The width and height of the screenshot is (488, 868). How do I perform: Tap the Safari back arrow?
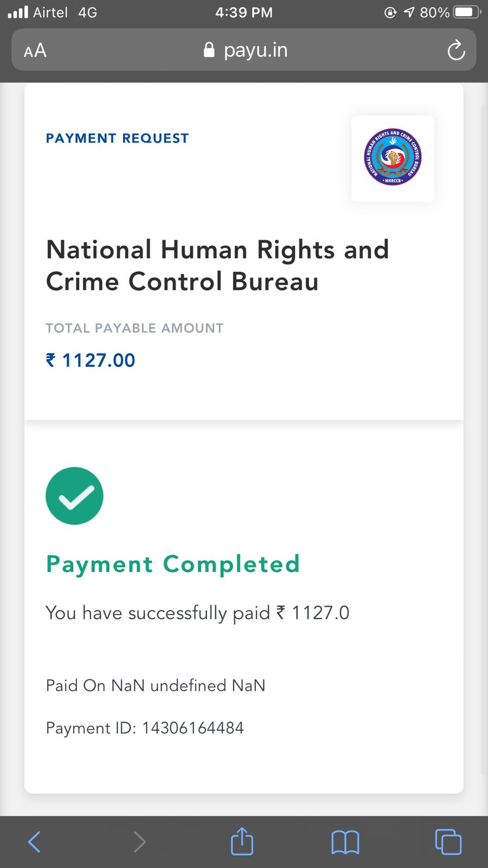click(34, 842)
